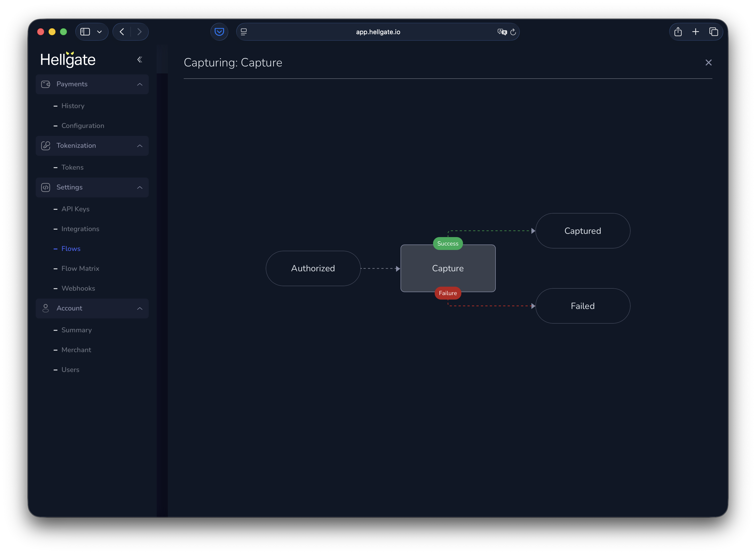Navigate back with browser back button
This screenshot has height=554, width=756.
pyautogui.click(x=122, y=31)
